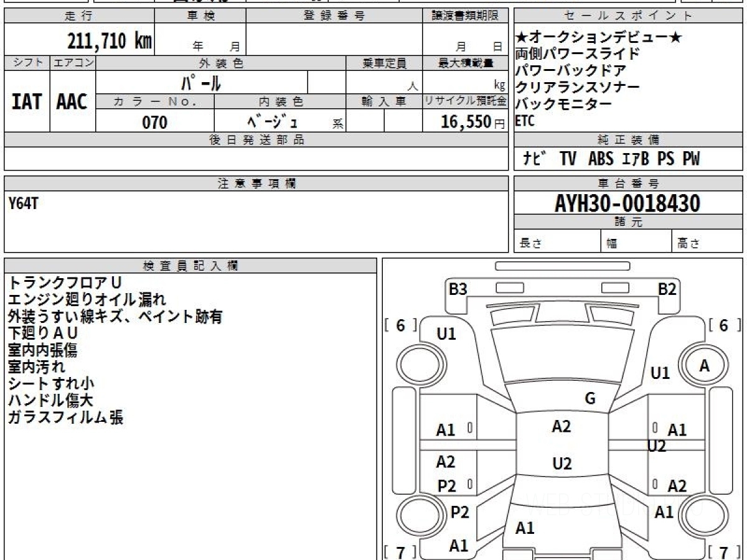Click the 譲渡書類期限 header
The height and width of the screenshot is (560, 747).
(x=465, y=16)
